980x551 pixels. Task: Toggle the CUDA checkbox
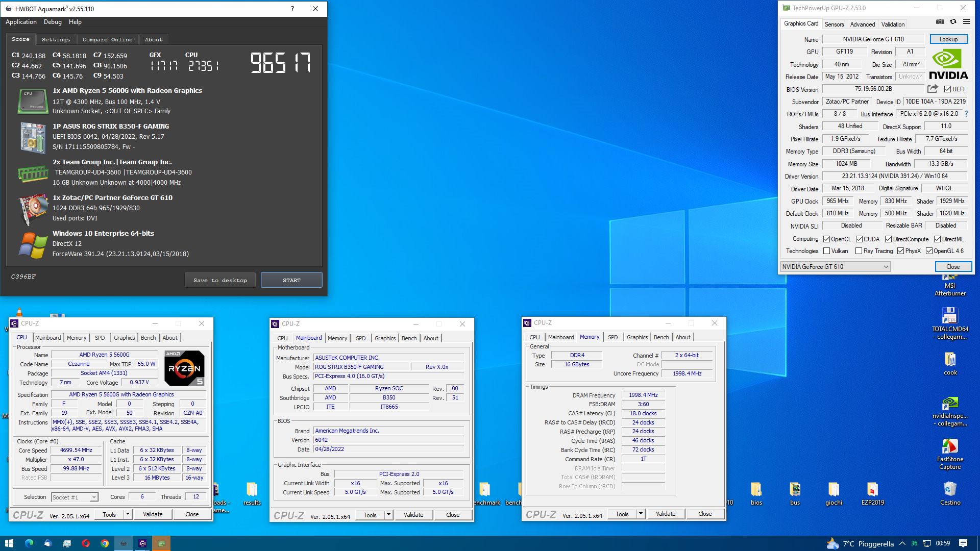coord(859,239)
